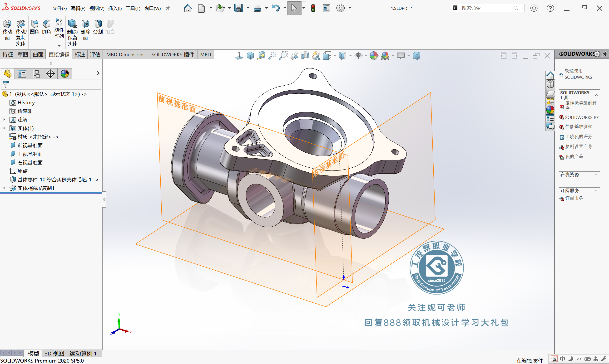Open the 文件(F) menu

pyautogui.click(x=59, y=8)
